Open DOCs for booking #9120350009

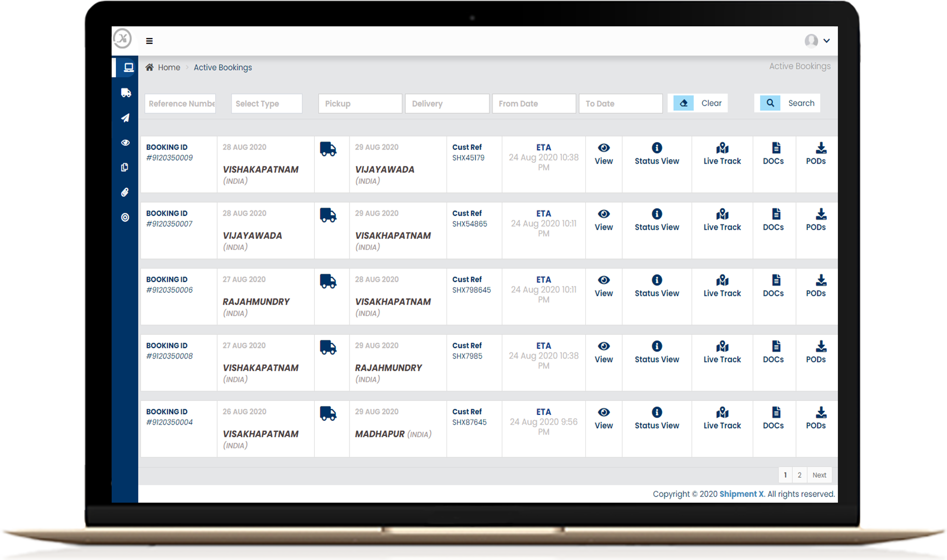773,154
